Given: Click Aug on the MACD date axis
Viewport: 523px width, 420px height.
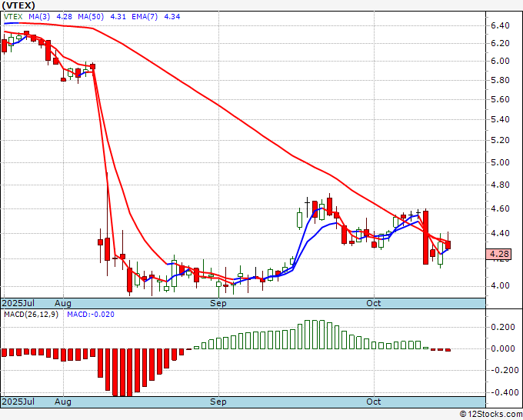Looking at the screenshot, I should click(63, 402).
